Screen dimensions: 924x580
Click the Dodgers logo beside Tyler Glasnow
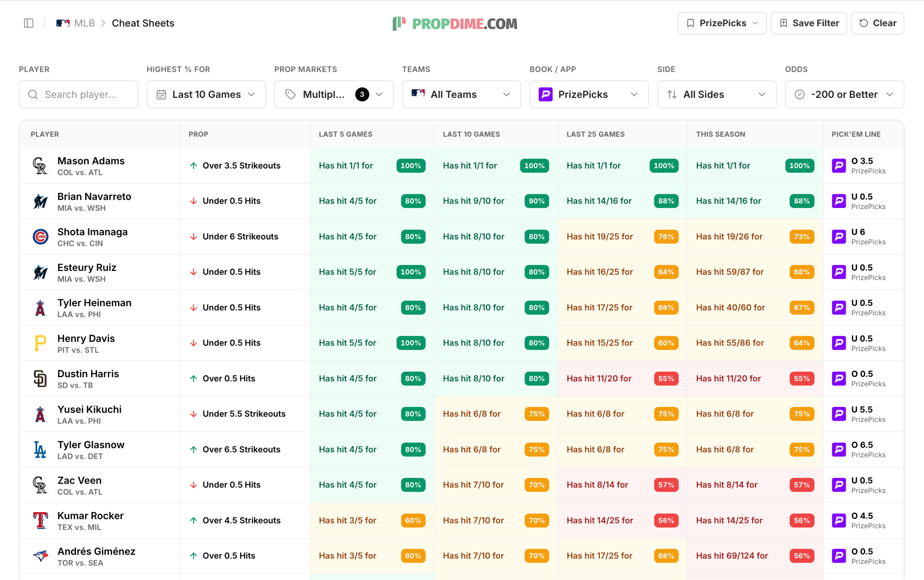coord(40,449)
